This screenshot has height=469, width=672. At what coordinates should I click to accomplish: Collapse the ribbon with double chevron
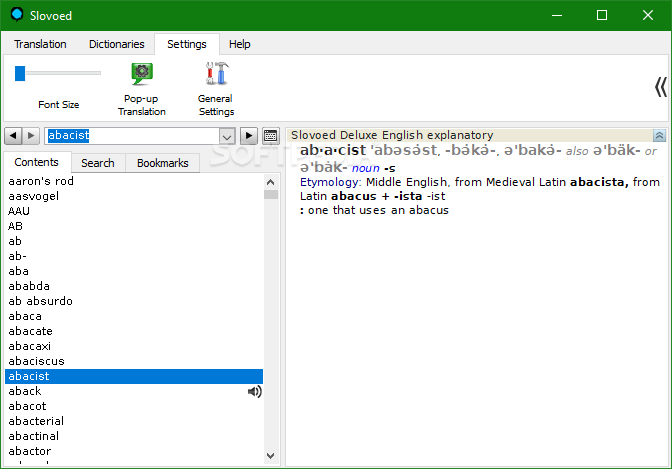coord(660,87)
